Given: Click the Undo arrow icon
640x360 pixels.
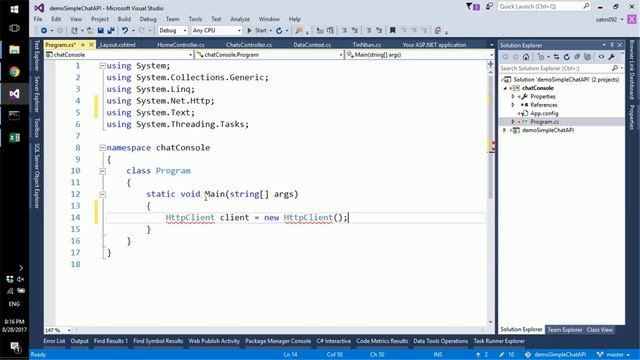Looking at the screenshot, I should tap(125, 31).
